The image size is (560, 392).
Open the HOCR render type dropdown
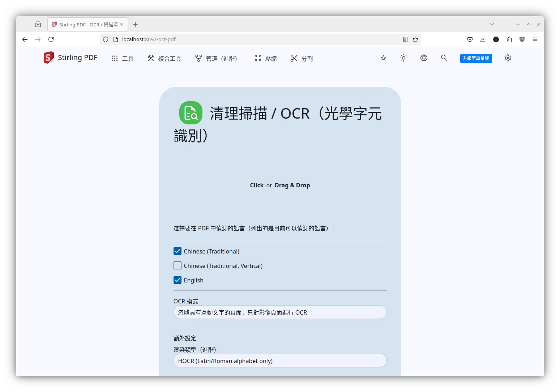(x=280, y=361)
